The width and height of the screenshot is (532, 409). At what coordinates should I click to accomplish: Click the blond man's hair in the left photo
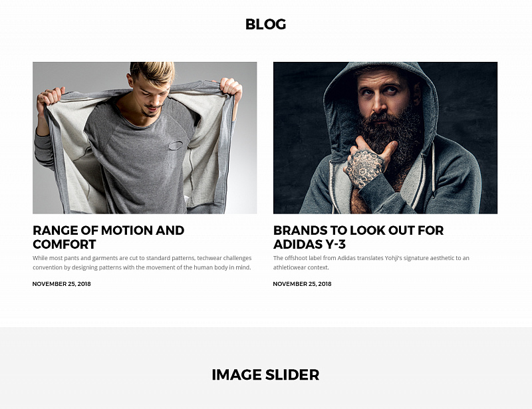[153, 71]
